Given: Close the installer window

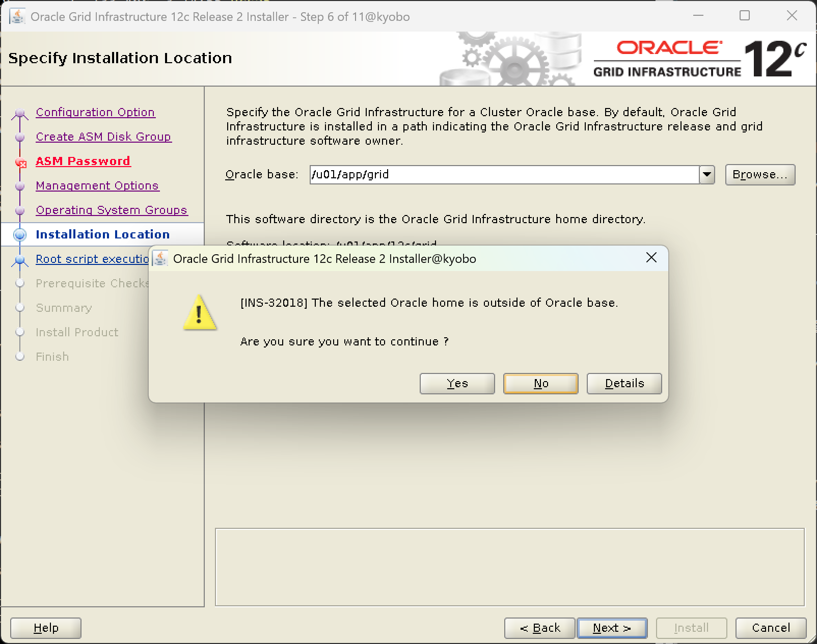Looking at the screenshot, I should 792,16.
